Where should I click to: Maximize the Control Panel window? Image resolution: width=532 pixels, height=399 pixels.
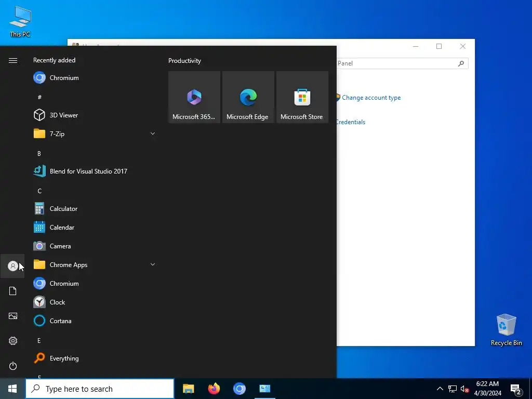point(439,46)
